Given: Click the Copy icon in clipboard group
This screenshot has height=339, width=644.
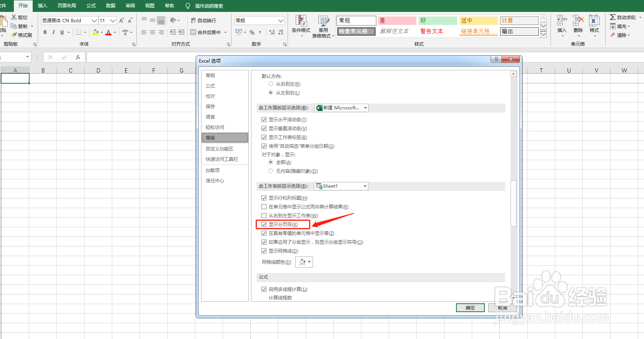Looking at the screenshot, I should pos(14,26).
